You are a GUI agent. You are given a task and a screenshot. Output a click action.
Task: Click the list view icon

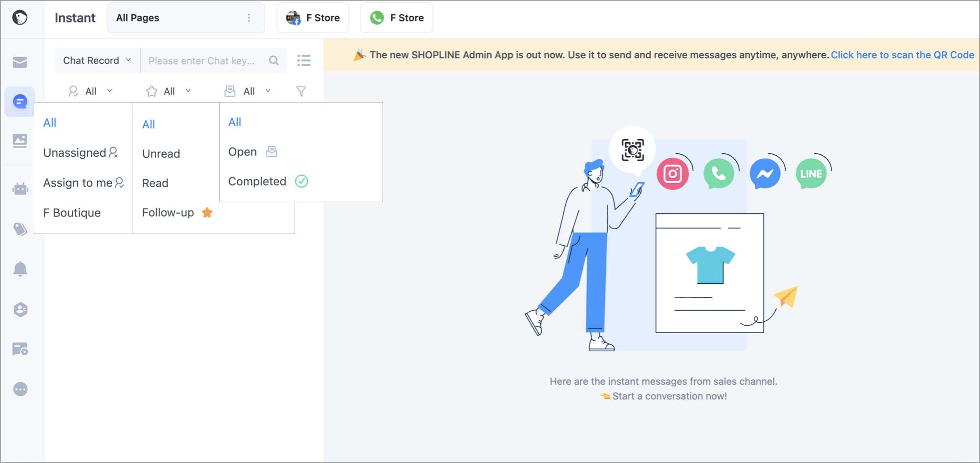coord(304,61)
